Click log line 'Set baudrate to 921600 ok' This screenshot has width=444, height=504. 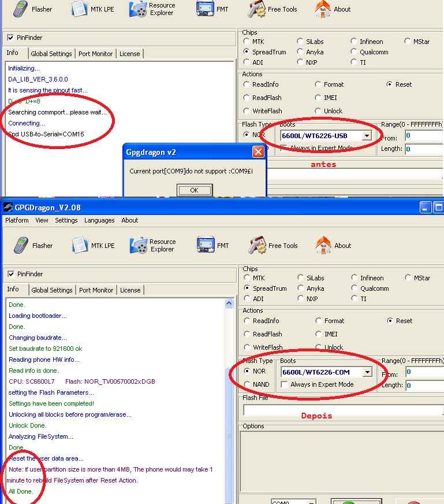[x=45, y=349]
